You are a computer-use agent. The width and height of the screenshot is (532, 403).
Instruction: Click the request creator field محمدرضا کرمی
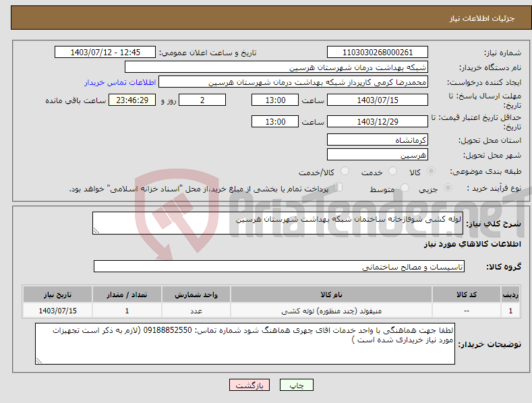(293, 82)
